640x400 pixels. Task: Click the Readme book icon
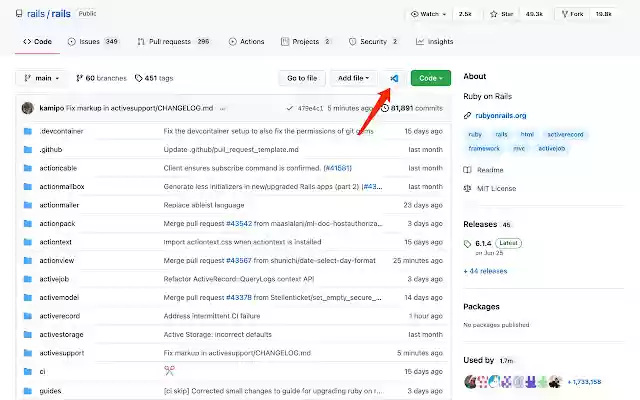[468, 170]
